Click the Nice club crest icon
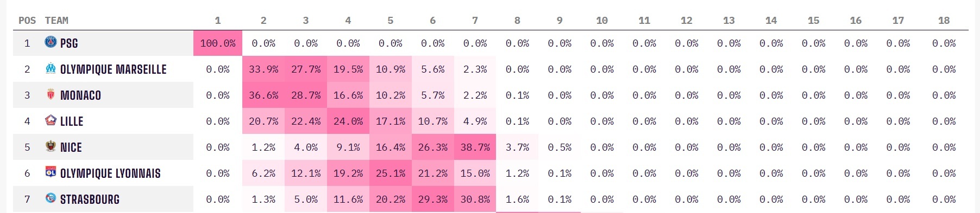This screenshot has width=980, height=213. (51, 146)
